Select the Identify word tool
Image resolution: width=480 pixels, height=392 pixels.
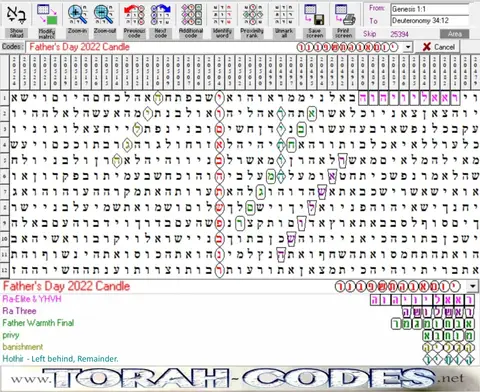tap(222, 15)
